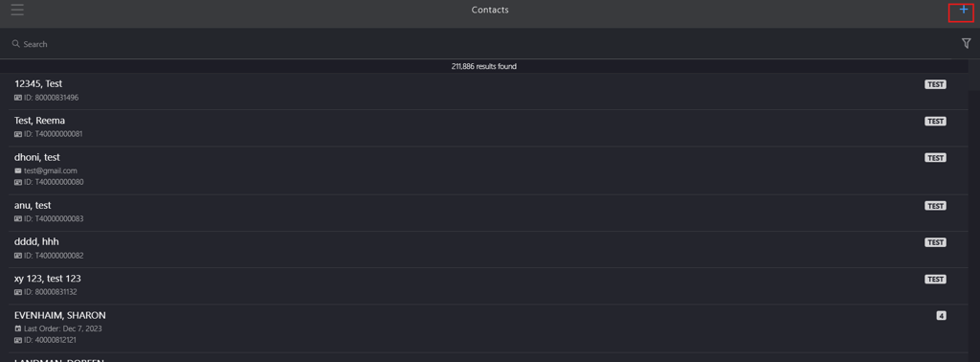This screenshot has width=980, height=362.
Task: Click ID card icon next to 80000831132
Action: point(18,292)
